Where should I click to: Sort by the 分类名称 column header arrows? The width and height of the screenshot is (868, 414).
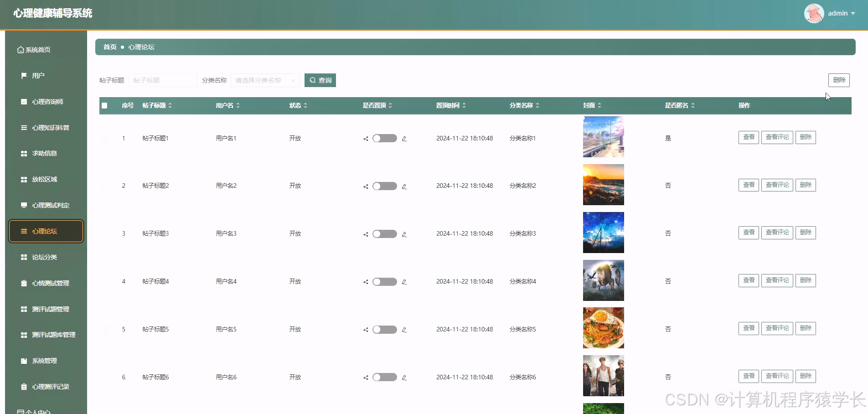click(x=537, y=105)
